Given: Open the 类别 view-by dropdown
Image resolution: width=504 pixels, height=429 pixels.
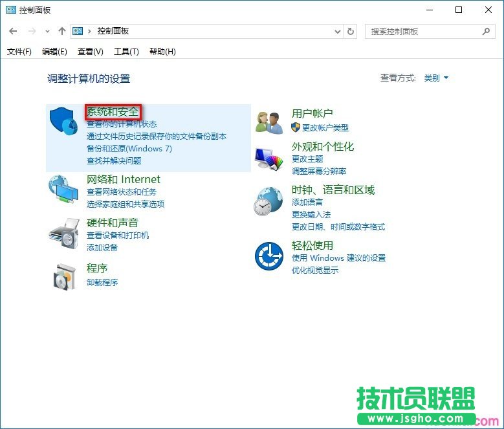Looking at the screenshot, I should point(436,78).
